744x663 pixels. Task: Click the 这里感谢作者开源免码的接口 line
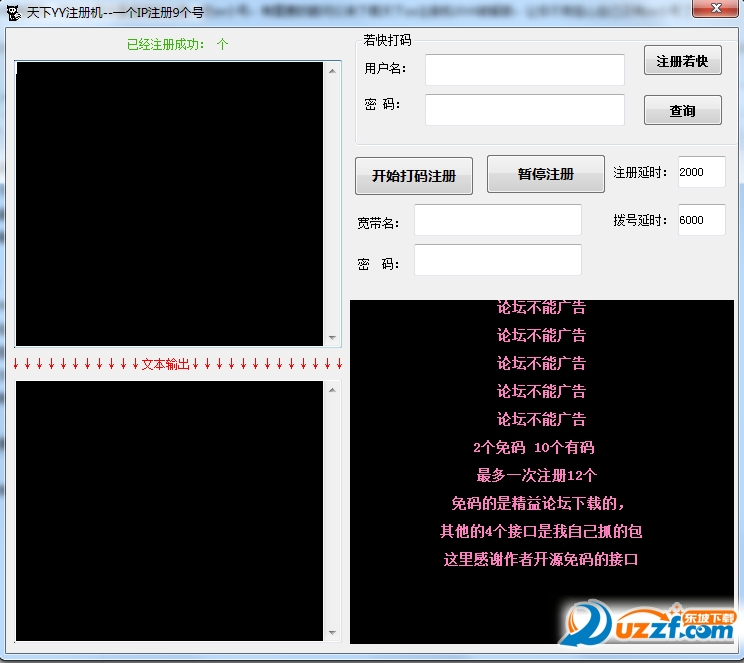pos(541,559)
